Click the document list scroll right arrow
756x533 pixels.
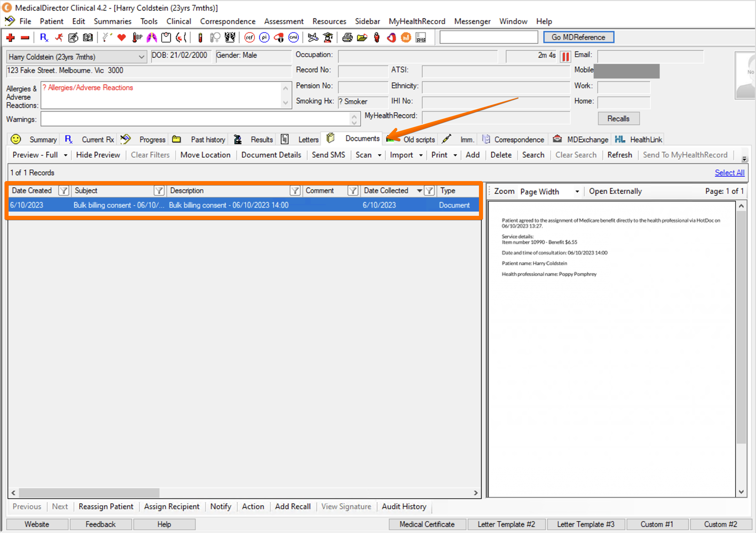pos(476,493)
